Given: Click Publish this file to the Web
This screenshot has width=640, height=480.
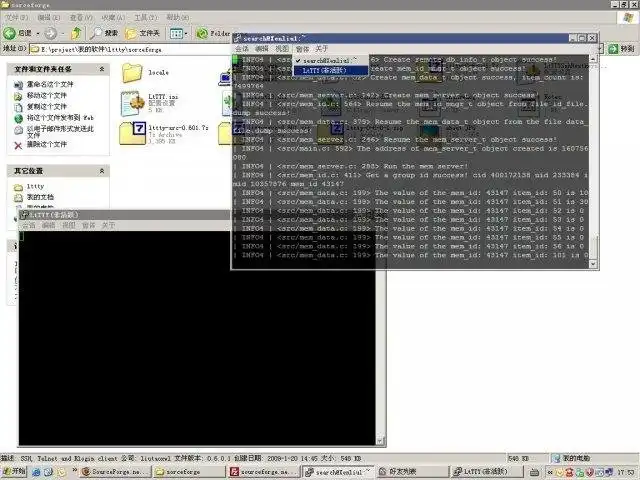Looking at the screenshot, I should (60, 118).
